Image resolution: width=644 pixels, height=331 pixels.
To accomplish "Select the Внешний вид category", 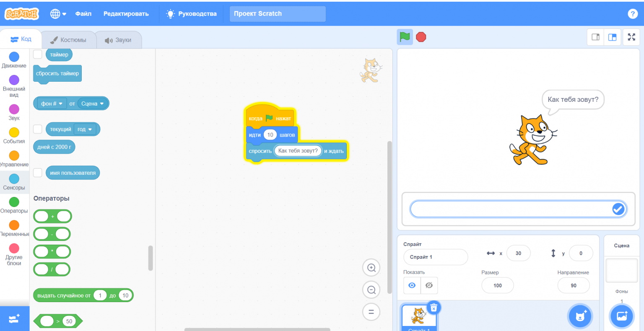I will click(x=14, y=86).
